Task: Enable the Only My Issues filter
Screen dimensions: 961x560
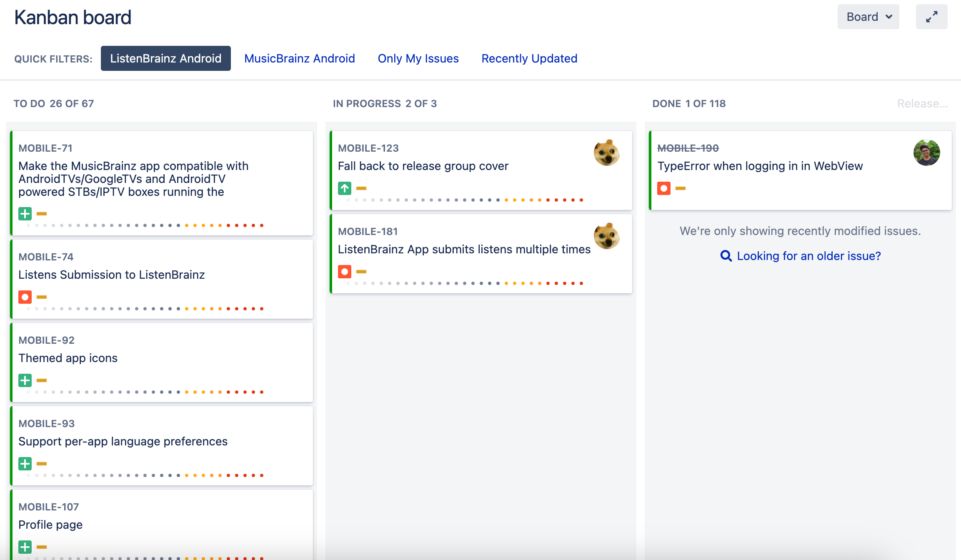Action: pyautogui.click(x=418, y=58)
